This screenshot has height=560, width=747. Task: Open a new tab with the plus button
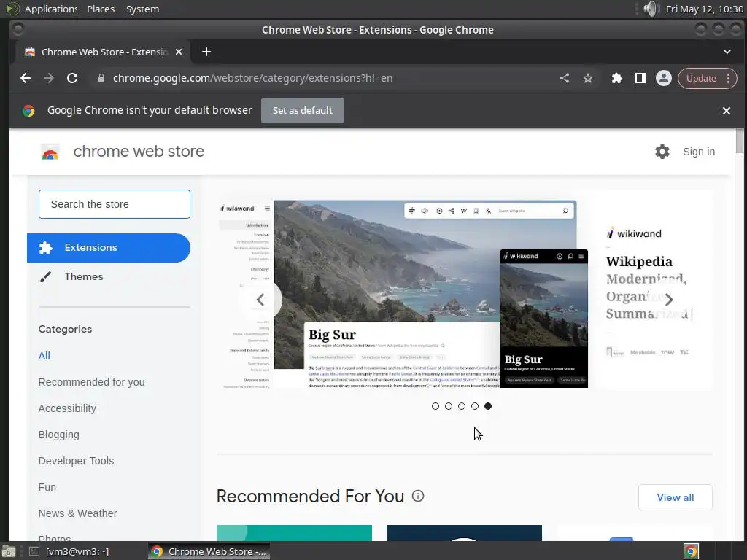pos(206,52)
